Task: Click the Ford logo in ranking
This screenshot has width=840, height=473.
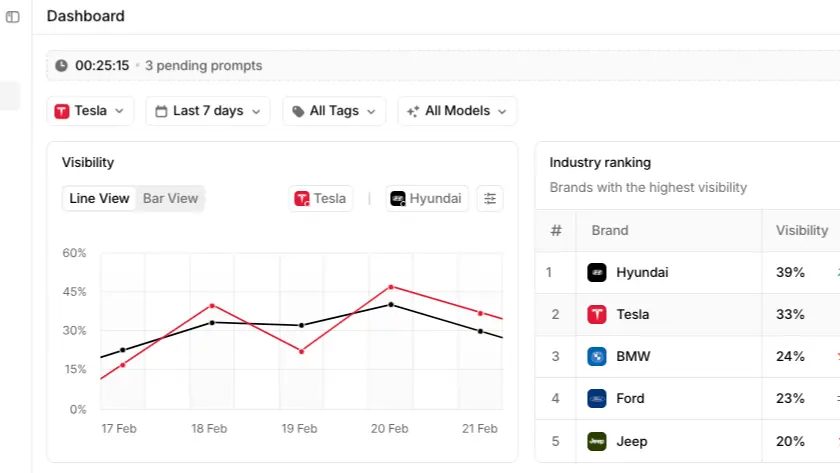Action: click(x=596, y=399)
